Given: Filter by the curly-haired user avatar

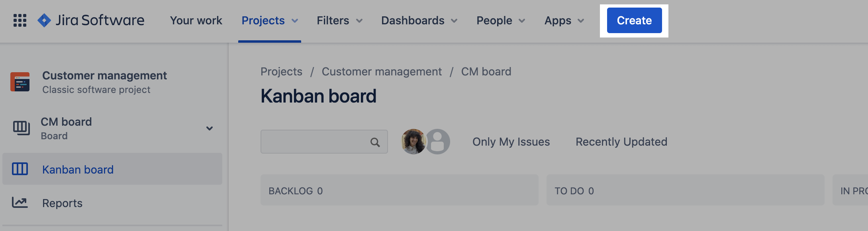Looking at the screenshot, I should click(413, 142).
